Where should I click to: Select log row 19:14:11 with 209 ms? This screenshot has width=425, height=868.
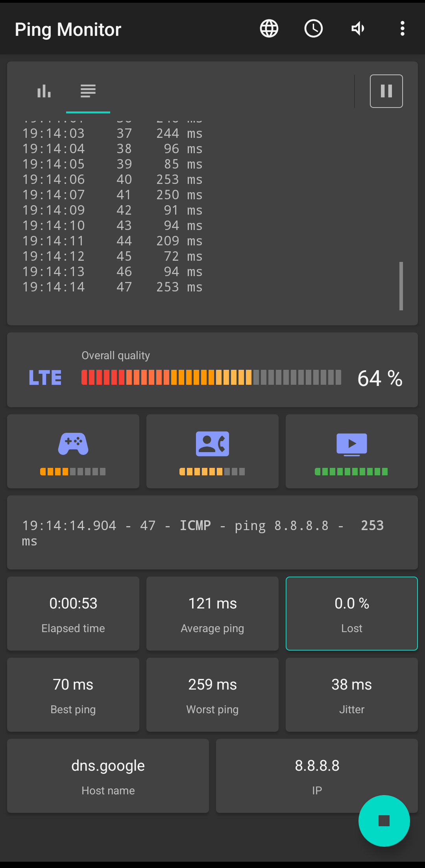click(x=112, y=241)
